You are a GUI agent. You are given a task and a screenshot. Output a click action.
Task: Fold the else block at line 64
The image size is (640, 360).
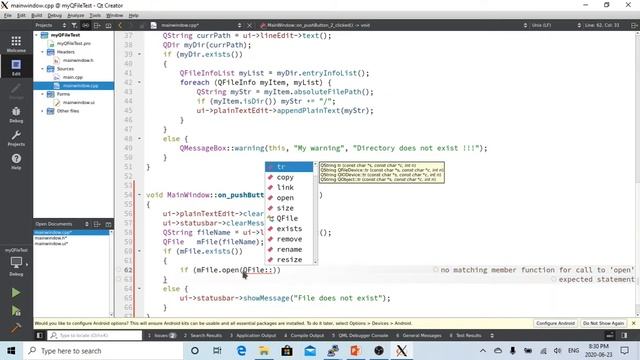(x=140, y=289)
